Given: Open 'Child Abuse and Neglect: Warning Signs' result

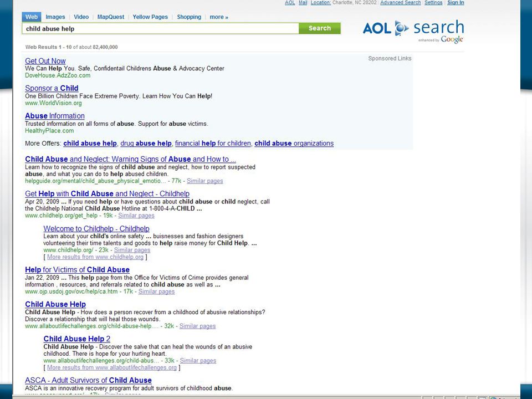Looking at the screenshot, I should click(130, 159).
